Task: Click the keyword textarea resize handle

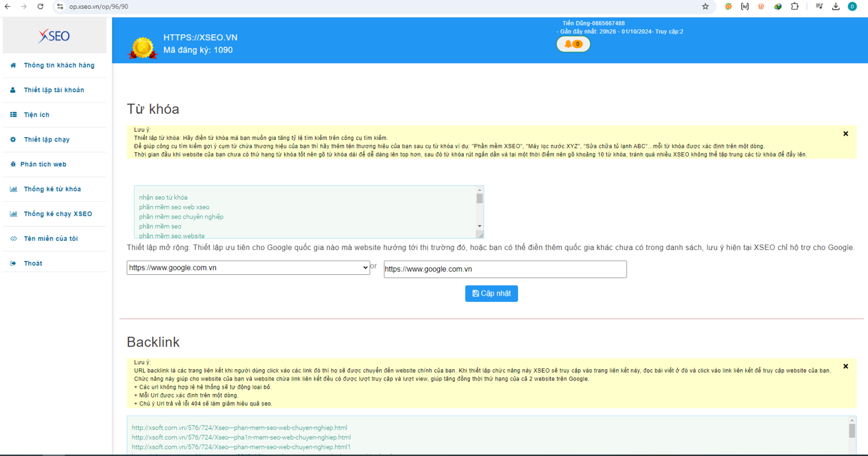Action: coord(480,235)
